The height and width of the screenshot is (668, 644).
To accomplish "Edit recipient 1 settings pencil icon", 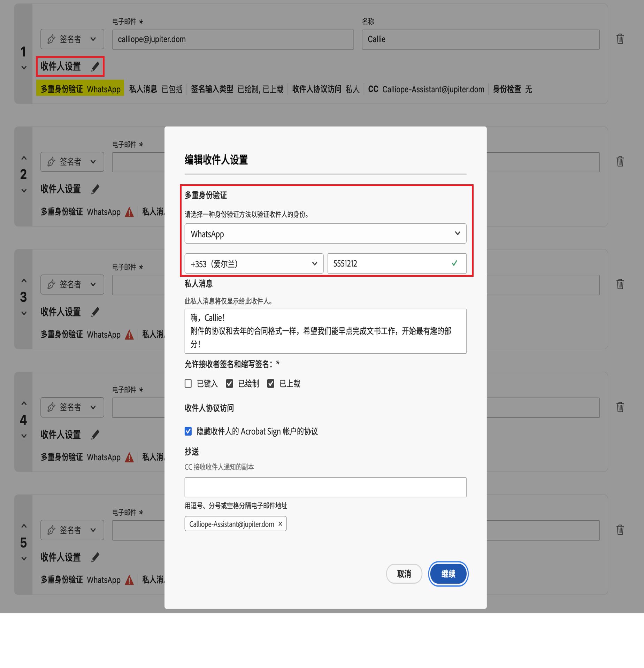I will click(95, 67).
